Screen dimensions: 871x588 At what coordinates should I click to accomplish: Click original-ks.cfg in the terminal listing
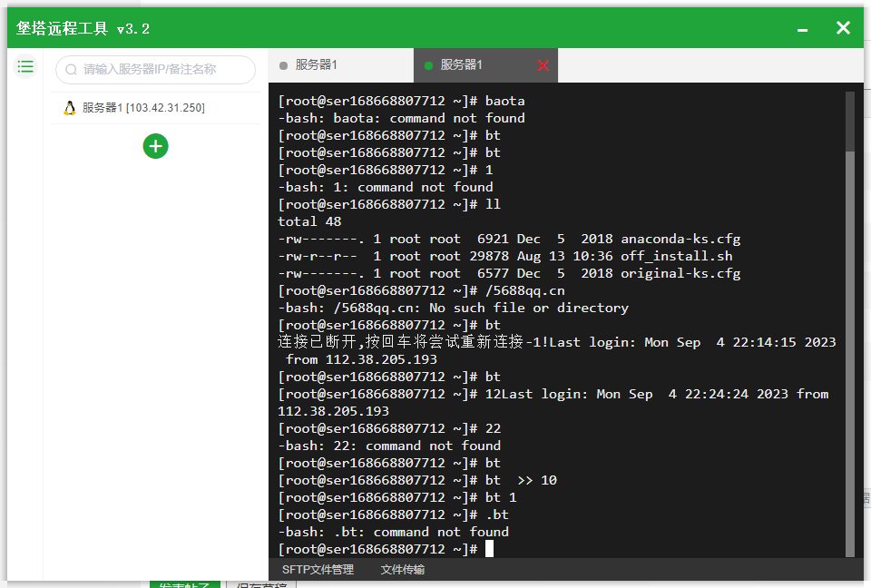point(680,273)
